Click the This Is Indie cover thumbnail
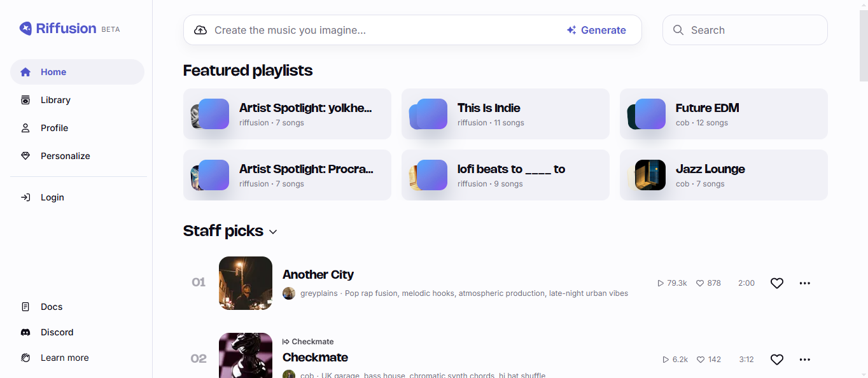 coord(432,114)
